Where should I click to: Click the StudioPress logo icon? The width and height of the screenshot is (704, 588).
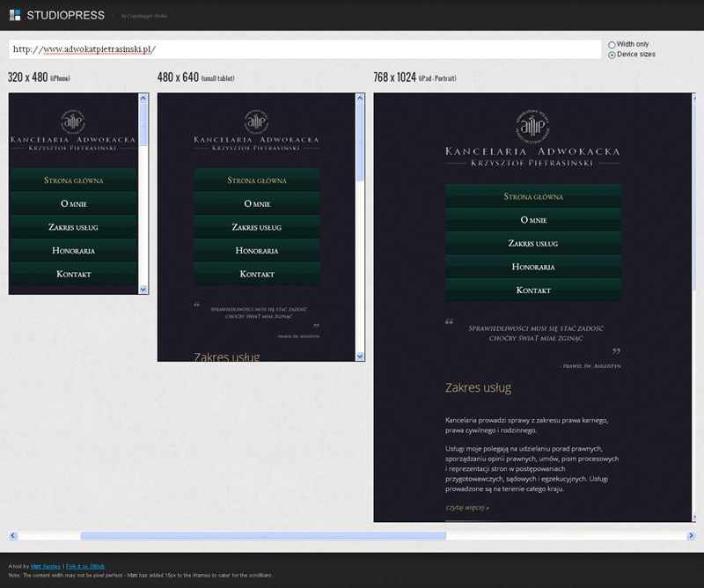(14, 15)
